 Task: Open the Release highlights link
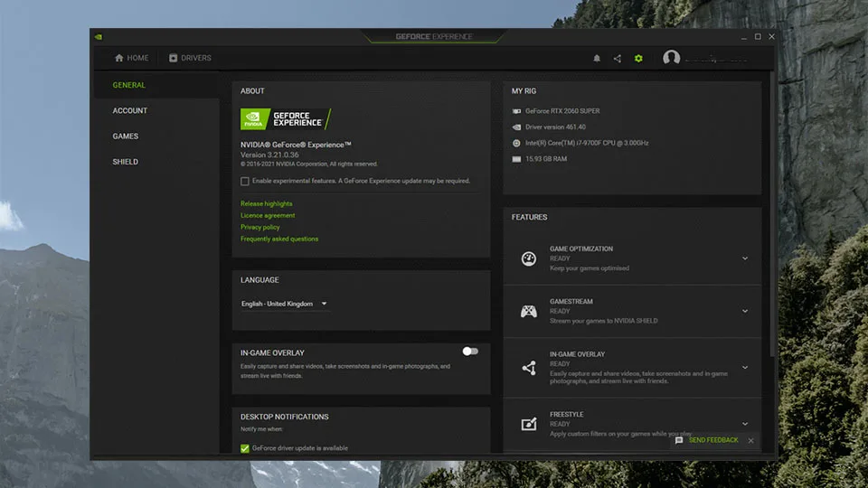(x=266, y=203)
